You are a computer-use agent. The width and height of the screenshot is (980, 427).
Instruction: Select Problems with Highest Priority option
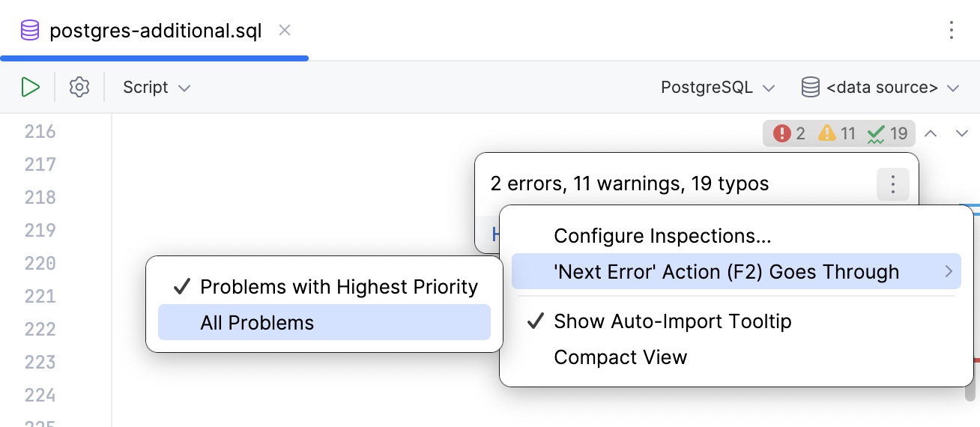[339, 287]
